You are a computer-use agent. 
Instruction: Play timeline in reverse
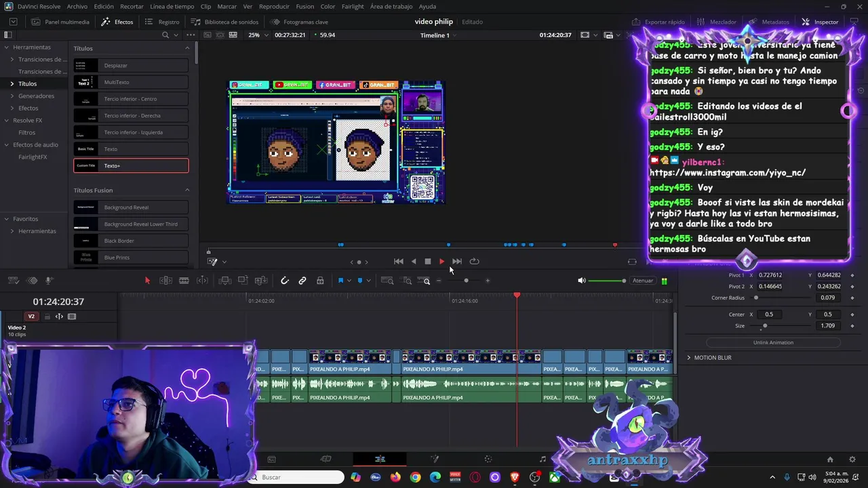point(414,262)
